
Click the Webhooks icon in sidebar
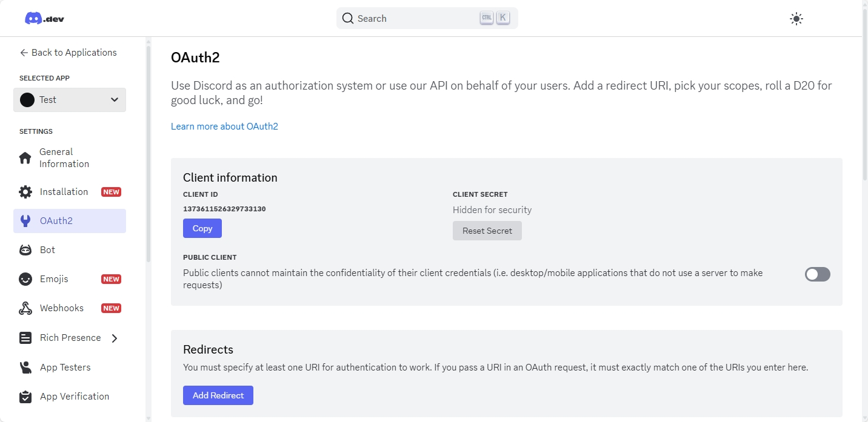click(25, 308)
